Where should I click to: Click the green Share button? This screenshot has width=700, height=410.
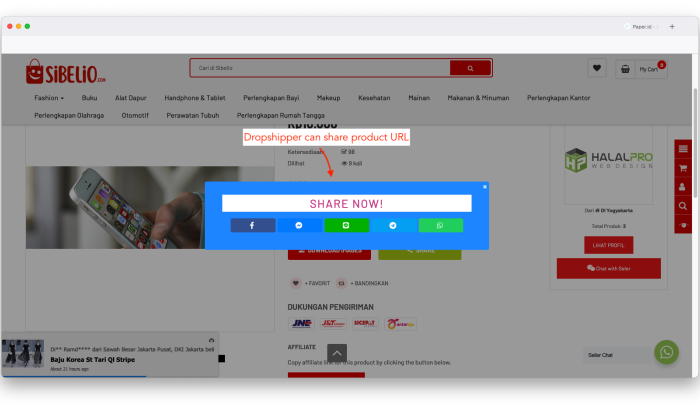420,254
